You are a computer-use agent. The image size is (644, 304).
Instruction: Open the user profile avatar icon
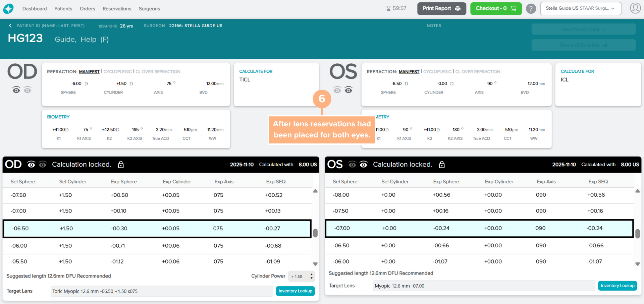coord(635,8)
